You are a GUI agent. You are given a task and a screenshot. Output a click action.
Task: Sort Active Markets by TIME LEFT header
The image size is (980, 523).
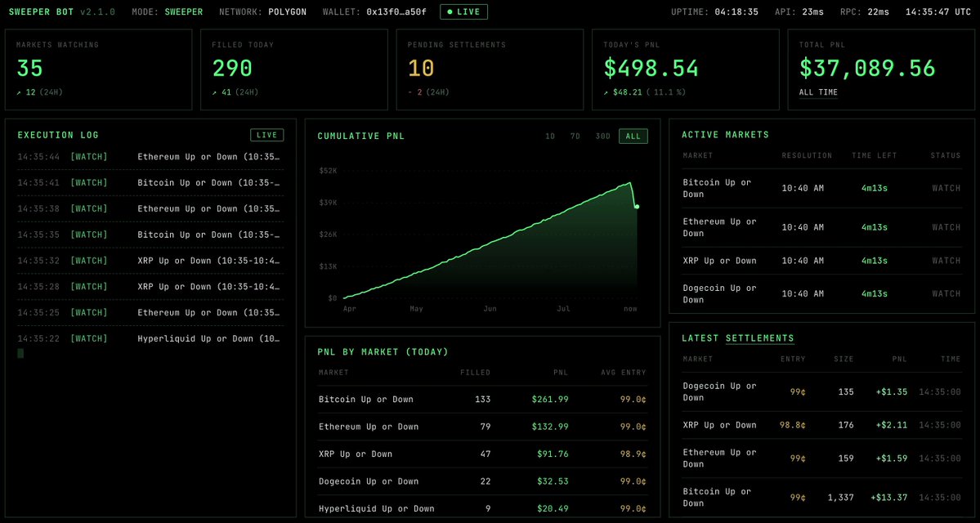(x=874, y=155)
